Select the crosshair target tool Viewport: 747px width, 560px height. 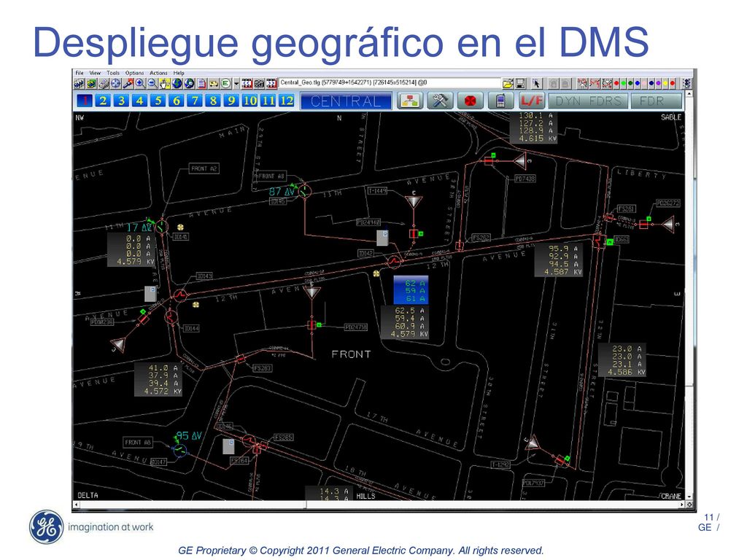(x=116, y=84)
